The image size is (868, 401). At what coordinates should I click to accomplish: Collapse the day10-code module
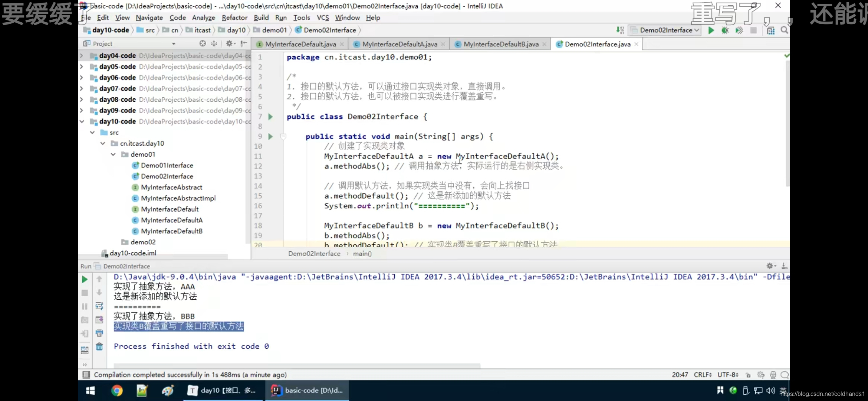[x=82, y=121]
